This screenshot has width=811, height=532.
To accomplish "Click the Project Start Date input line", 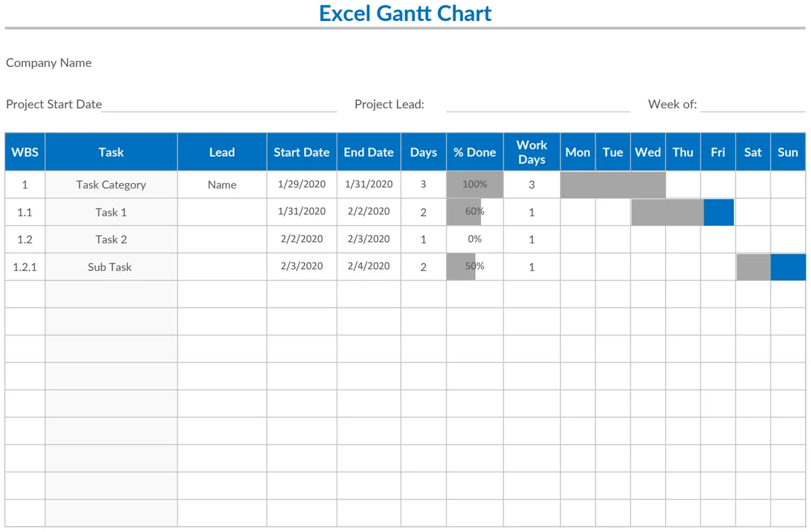I will [x=219, y=105].
